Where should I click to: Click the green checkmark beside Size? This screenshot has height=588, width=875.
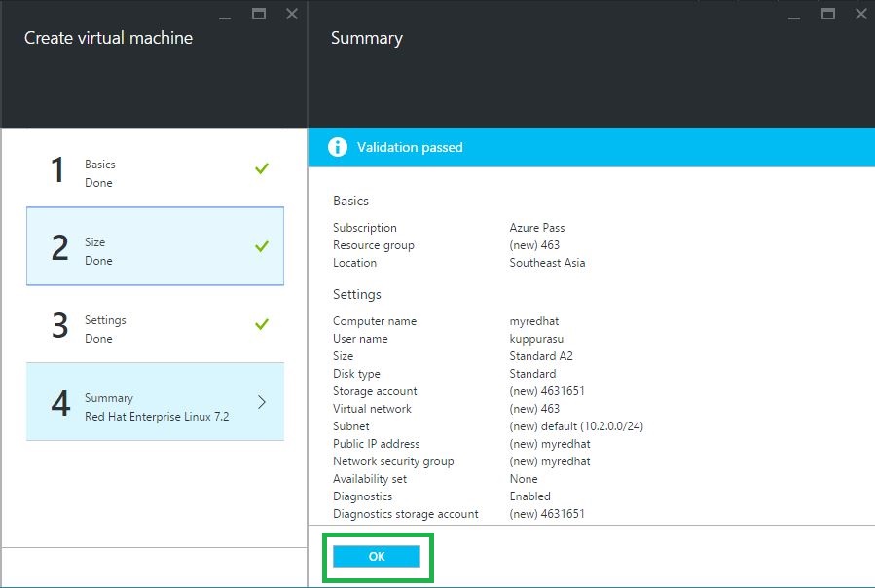261,246
